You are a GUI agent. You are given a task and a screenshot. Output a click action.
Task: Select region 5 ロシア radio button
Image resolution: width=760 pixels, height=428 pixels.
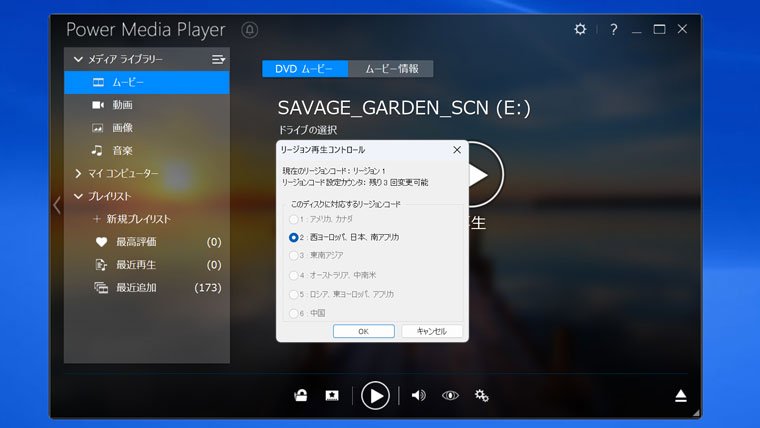(293, 294)
